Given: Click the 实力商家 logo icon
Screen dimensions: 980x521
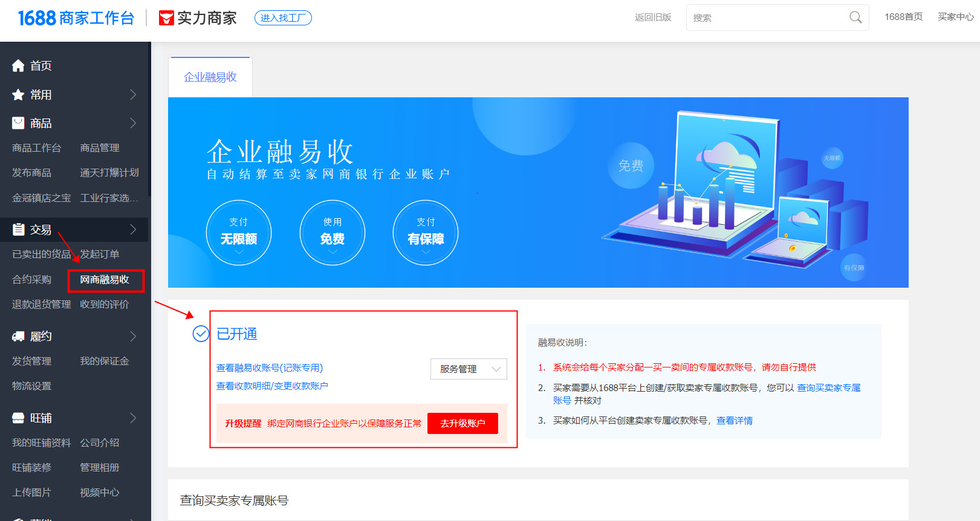Looking at the screenshot, I should coord(166,18).
